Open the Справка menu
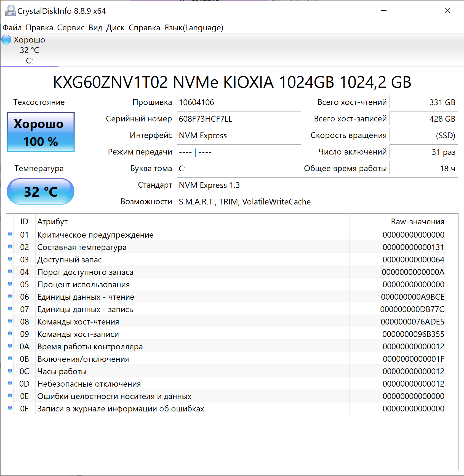The width and height of the screenshot is (464, 476). pyautogui.click(x=144, y=28)
